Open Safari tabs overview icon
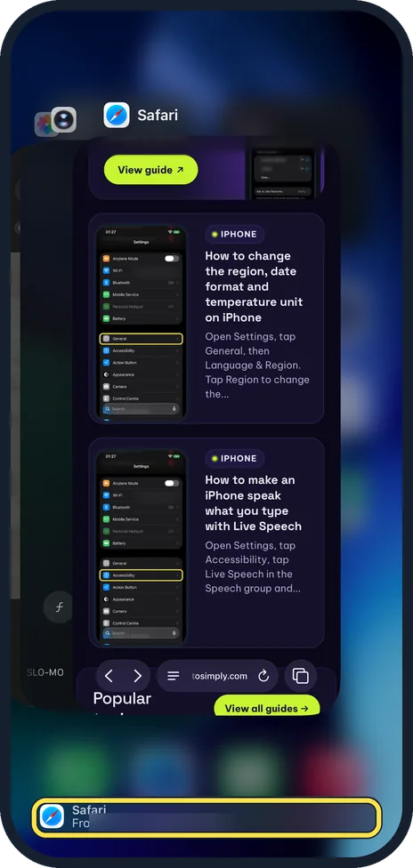The image size is (413, 868). 301,676
